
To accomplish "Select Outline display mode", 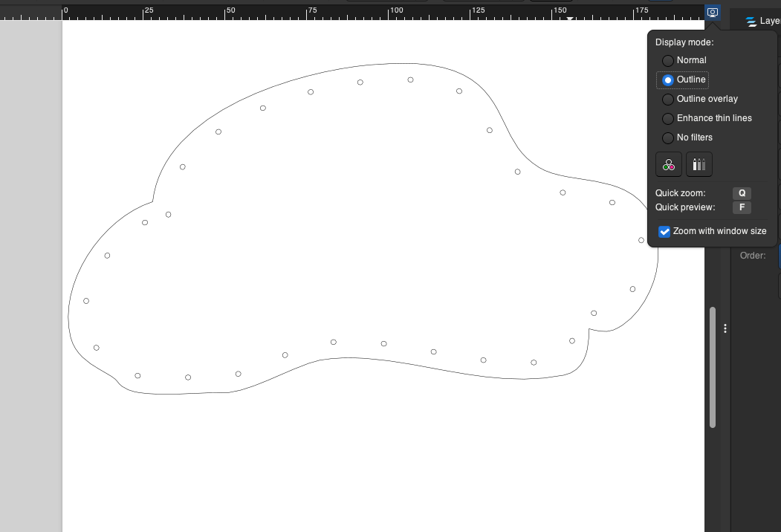I will click(683, 80).
